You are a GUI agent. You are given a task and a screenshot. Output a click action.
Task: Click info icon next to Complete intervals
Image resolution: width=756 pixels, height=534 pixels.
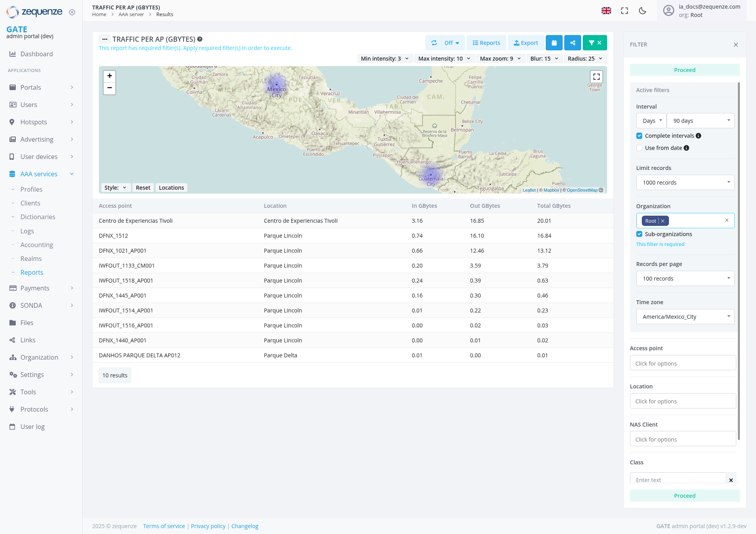pos(699,136)
